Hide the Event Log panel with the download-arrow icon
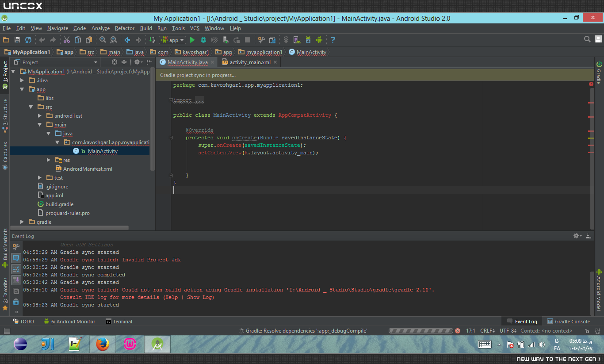 click(589, 236)
